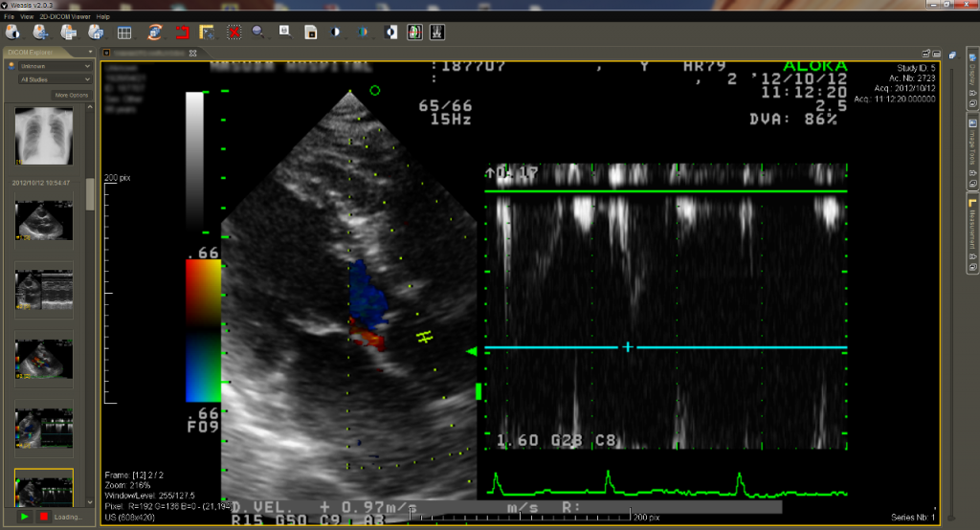Click the 'Loading...' status text
Screen dimensions: 980x530
tap(68, 518)
